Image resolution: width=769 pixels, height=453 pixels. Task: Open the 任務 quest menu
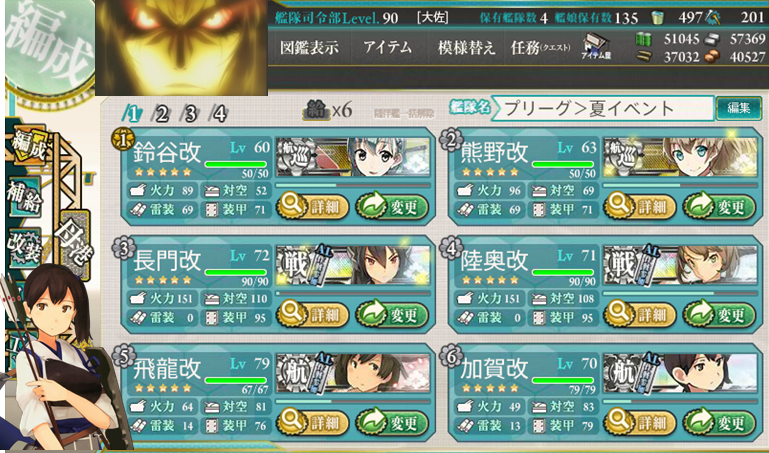(540, 48)
